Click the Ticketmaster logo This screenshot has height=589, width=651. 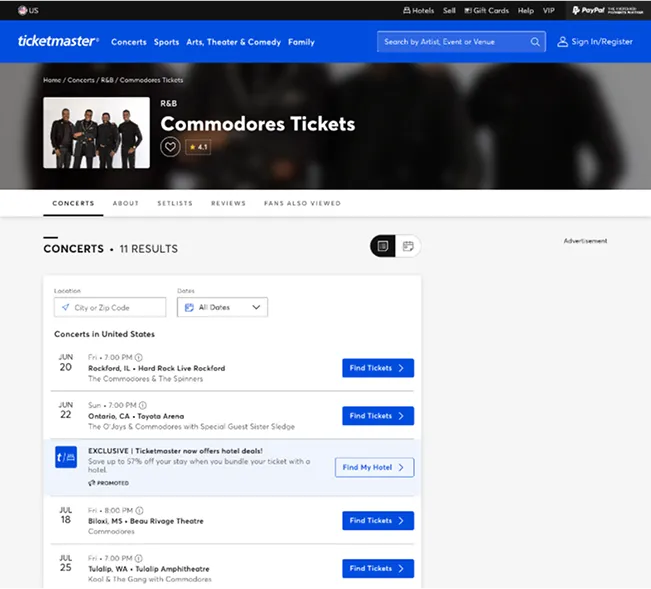pos(58,42)
